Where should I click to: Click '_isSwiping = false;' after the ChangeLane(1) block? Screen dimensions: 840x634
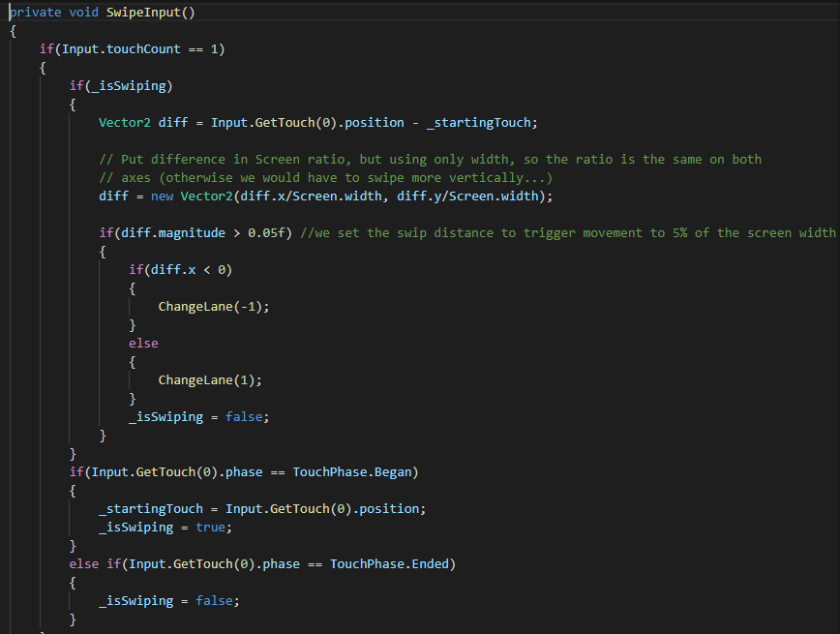pyautogui.click(x=199, y=417)
